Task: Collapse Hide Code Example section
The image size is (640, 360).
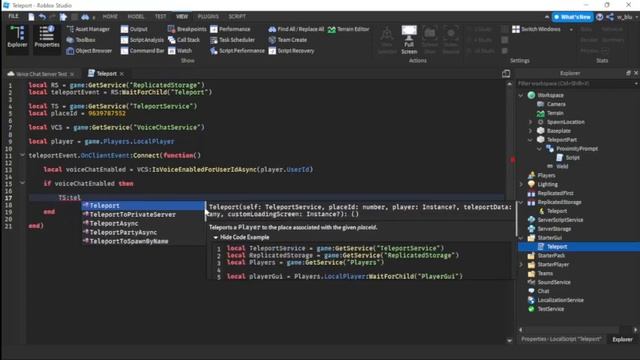Action: point(216,237)
